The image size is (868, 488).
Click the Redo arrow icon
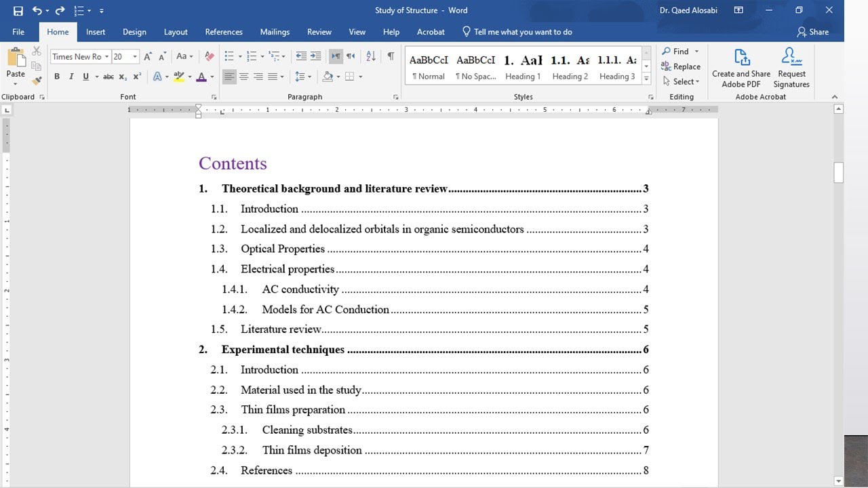click(60, 10)
